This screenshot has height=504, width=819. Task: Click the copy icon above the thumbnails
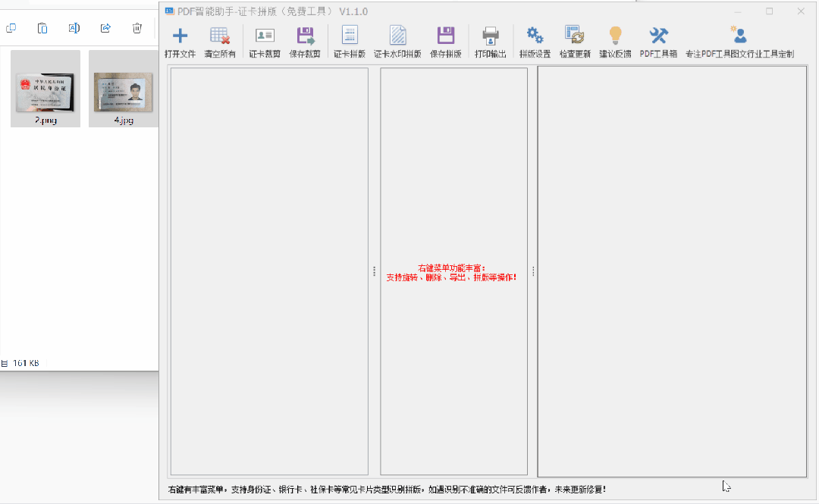tap(11, 27)
